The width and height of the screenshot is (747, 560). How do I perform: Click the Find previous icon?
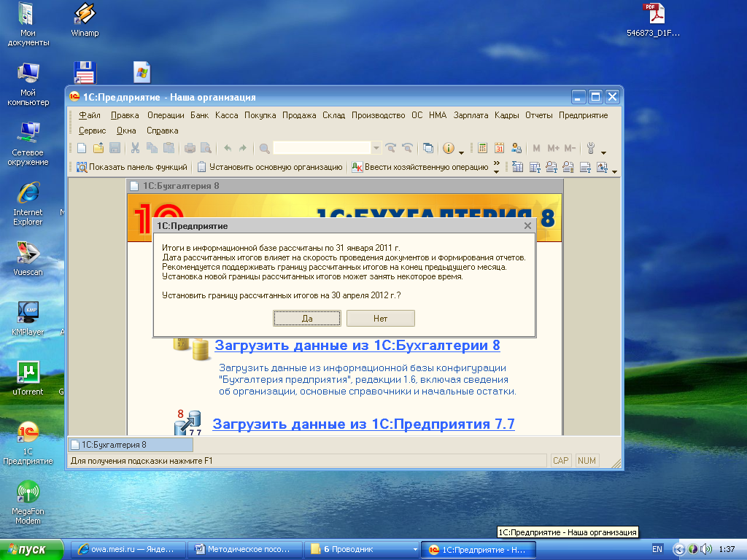[407, 148]
